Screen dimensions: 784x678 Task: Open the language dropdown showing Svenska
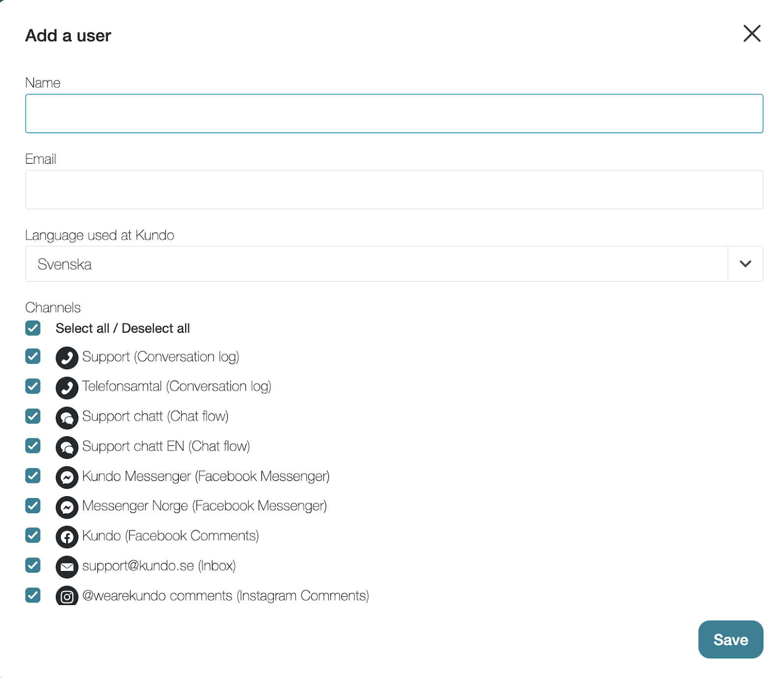coord(394,264)
